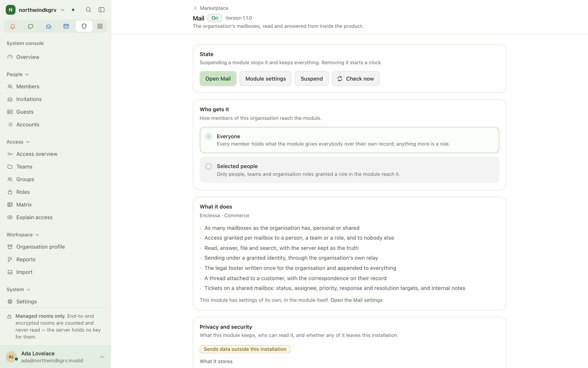
Task: Open Organisation profile in sidebar
Action: coord(55,247)
